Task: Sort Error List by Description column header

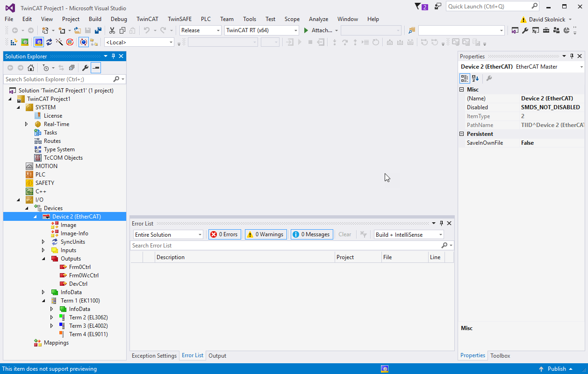Action: (245, 257)
